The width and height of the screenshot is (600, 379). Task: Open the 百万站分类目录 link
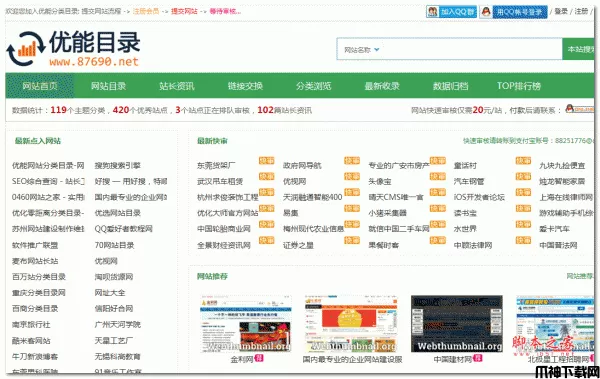coord(39,277)
